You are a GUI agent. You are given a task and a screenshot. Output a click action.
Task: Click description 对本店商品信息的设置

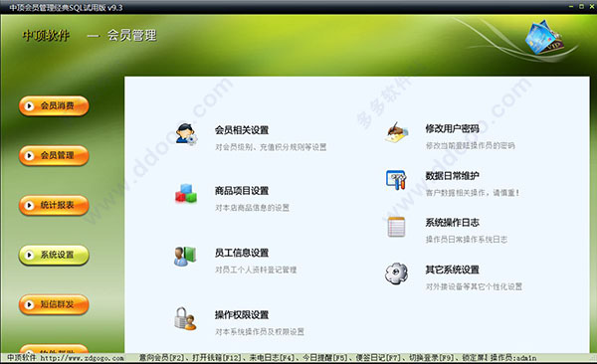pos(252,208)
